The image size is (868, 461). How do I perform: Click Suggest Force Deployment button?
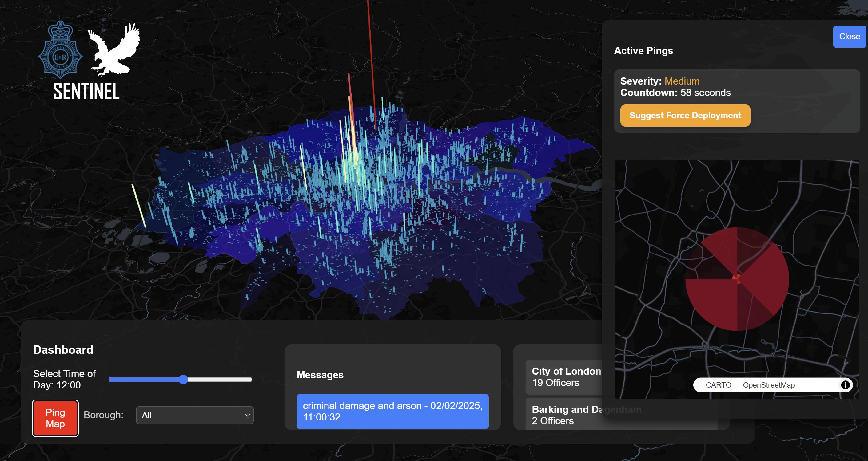tap(685, 116)
